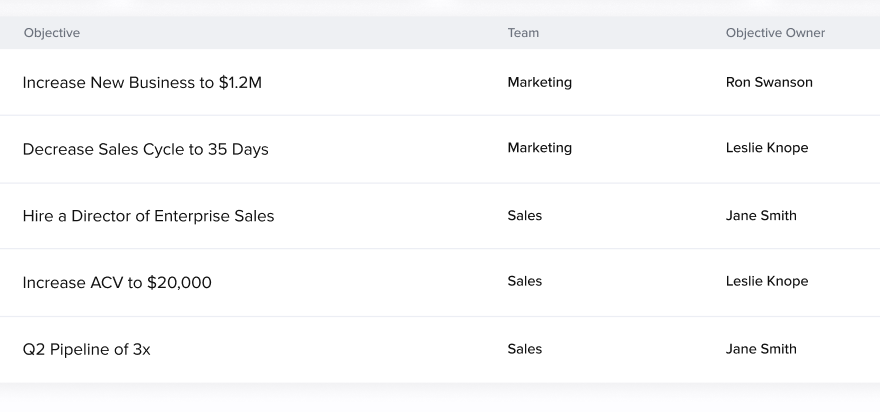
Task: Select Jane Smith in the Hire a Director row
Action: coord(761,216)
